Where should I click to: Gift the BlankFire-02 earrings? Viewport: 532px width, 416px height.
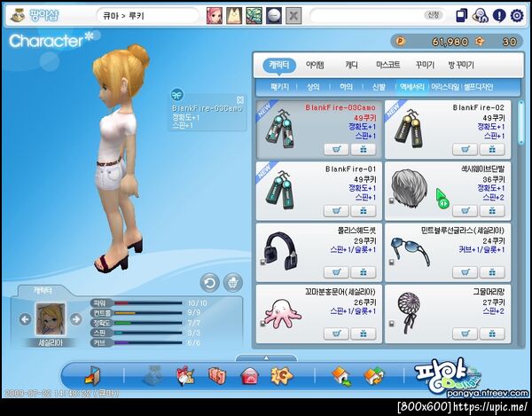point(492,149)
